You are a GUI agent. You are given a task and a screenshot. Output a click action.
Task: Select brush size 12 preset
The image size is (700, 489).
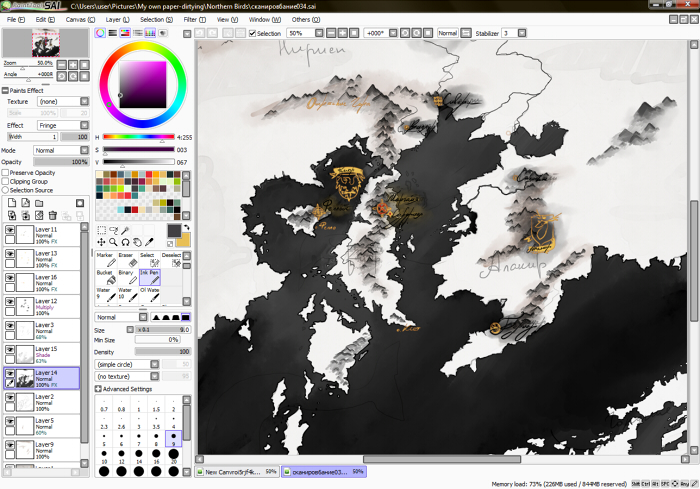121,456
